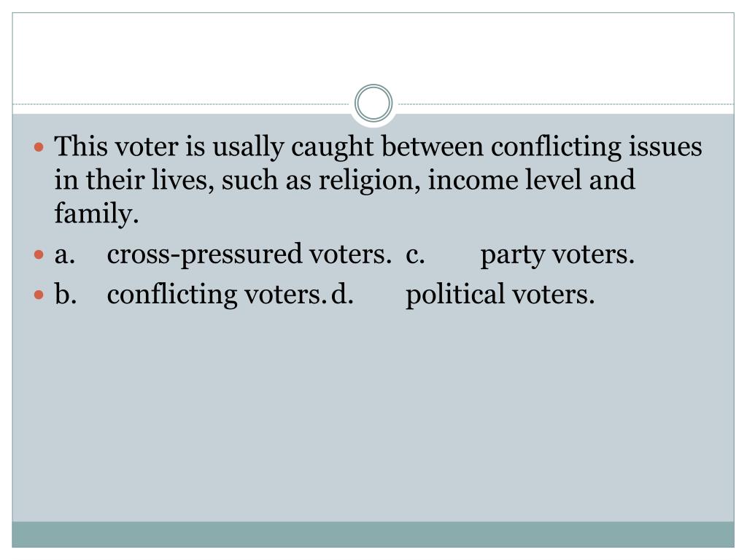Screen dimensions: 747x560
Task: Click the letter 'a.' option label
Action: (x=65, y=256)
